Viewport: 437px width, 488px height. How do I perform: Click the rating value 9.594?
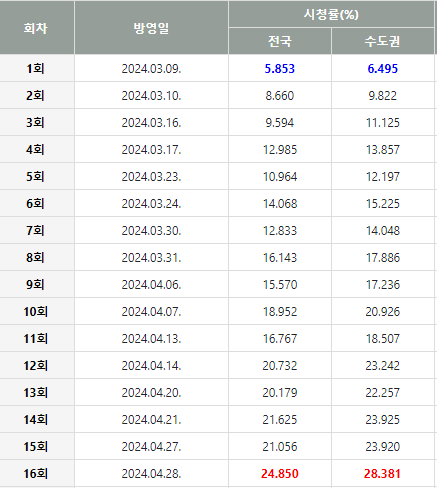pos(280,123)
